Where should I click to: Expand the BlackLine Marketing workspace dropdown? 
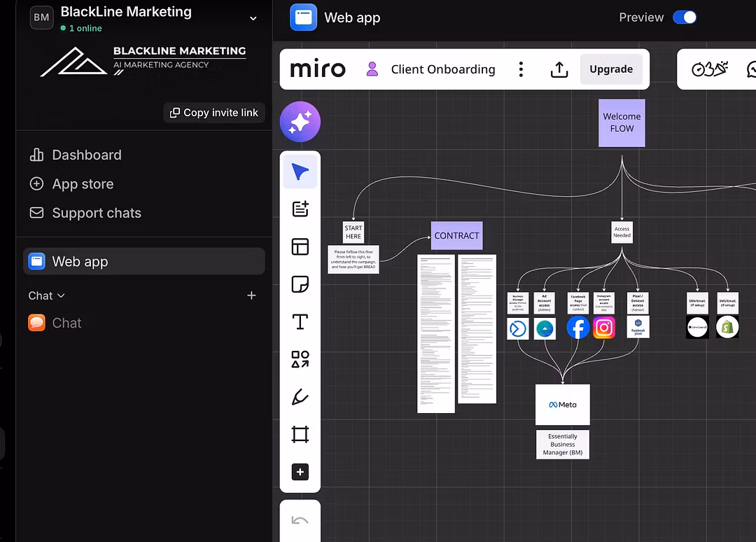click(x=253, y=18)
